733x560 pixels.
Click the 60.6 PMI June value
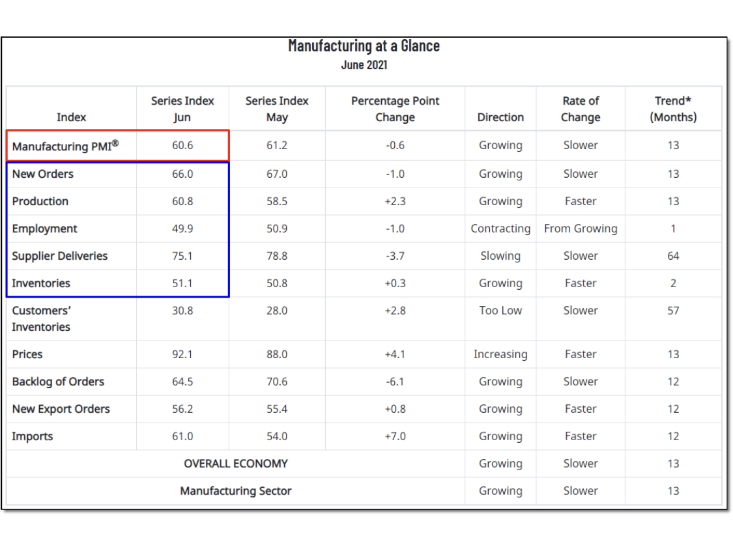pos(182,145)
